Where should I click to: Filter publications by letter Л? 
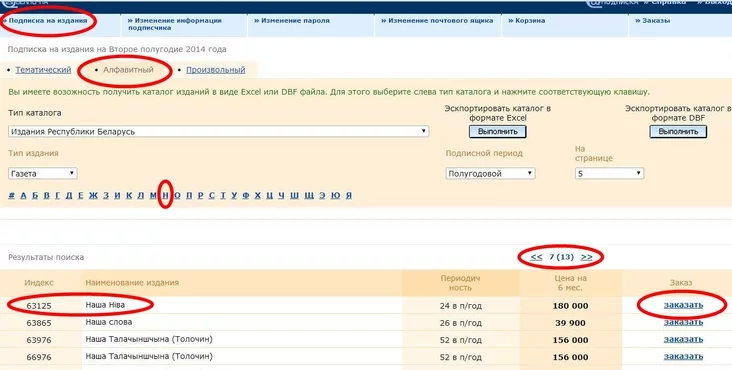point(141,195)
